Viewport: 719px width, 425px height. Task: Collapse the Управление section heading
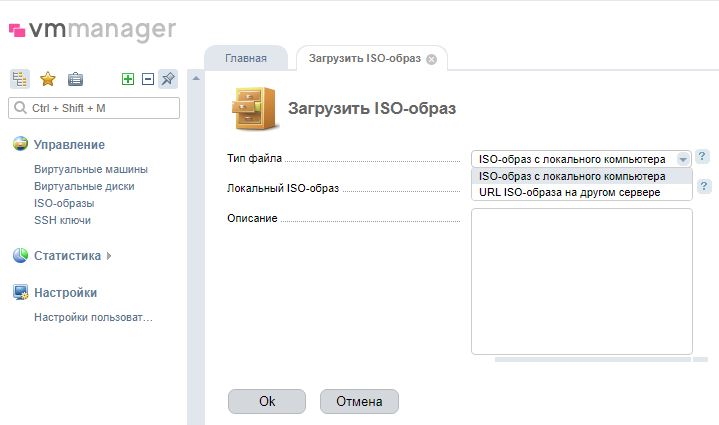click(x=69, y=144)
